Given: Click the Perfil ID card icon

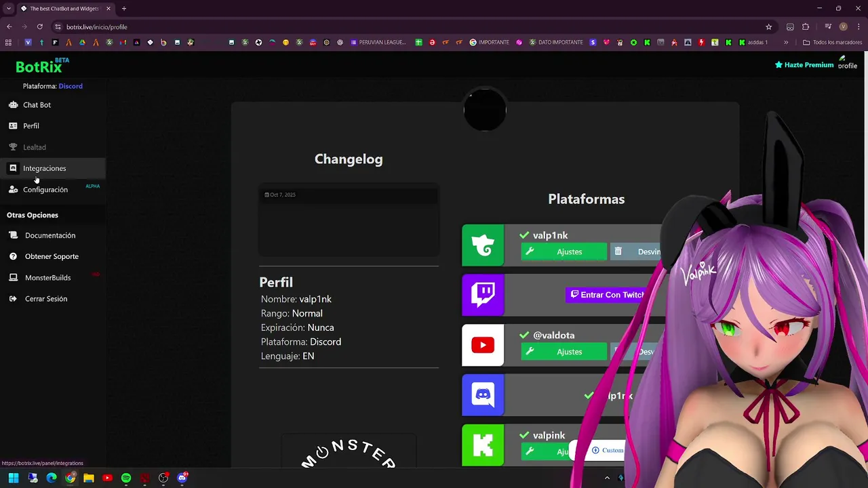Looking at the screenshot, I should pos(13,126).
